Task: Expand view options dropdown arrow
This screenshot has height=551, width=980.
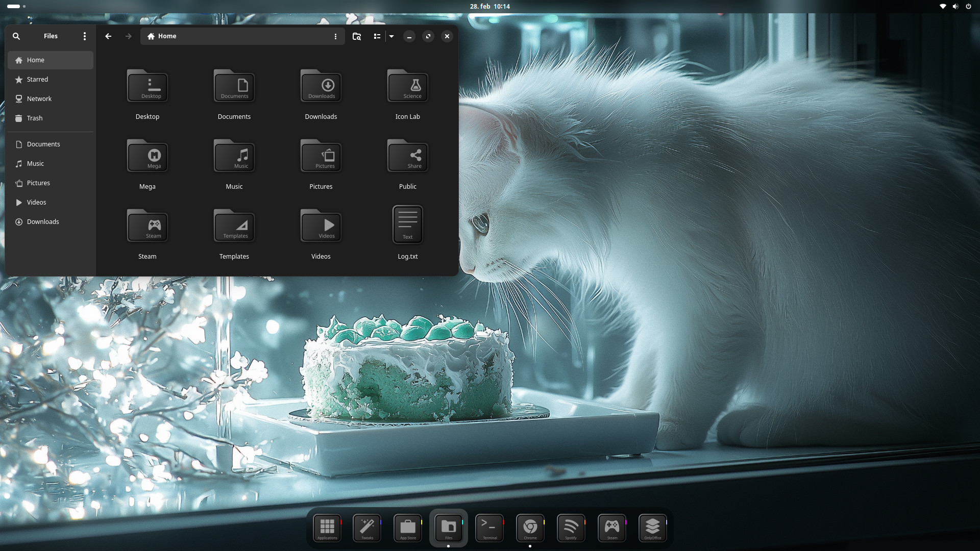Action: tap(391, 36)
